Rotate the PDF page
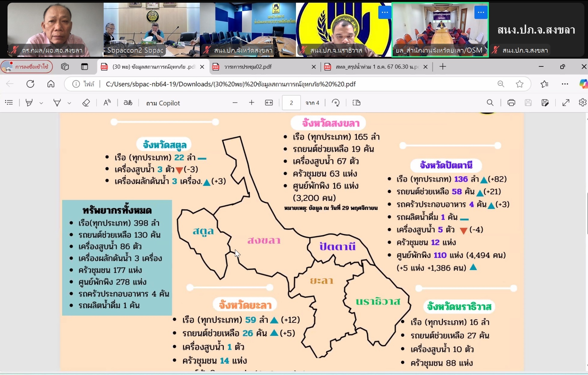This screenshot has width=588, height=375. 336,103
